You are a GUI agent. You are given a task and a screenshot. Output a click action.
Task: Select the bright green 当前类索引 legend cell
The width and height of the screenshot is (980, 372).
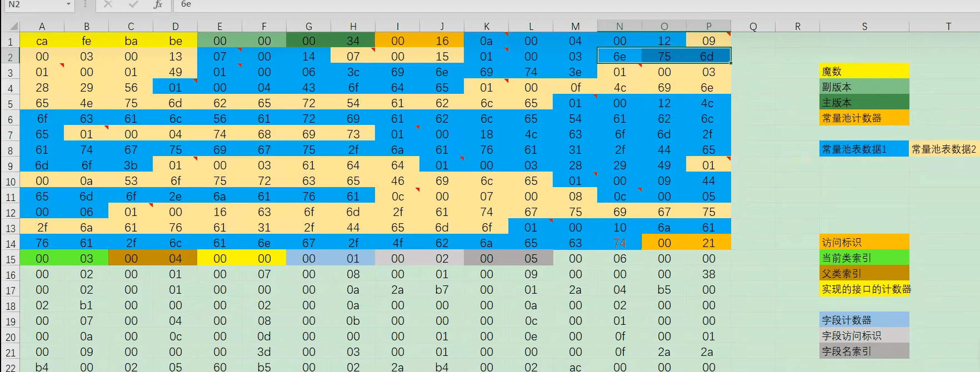[x=864, y=258]
